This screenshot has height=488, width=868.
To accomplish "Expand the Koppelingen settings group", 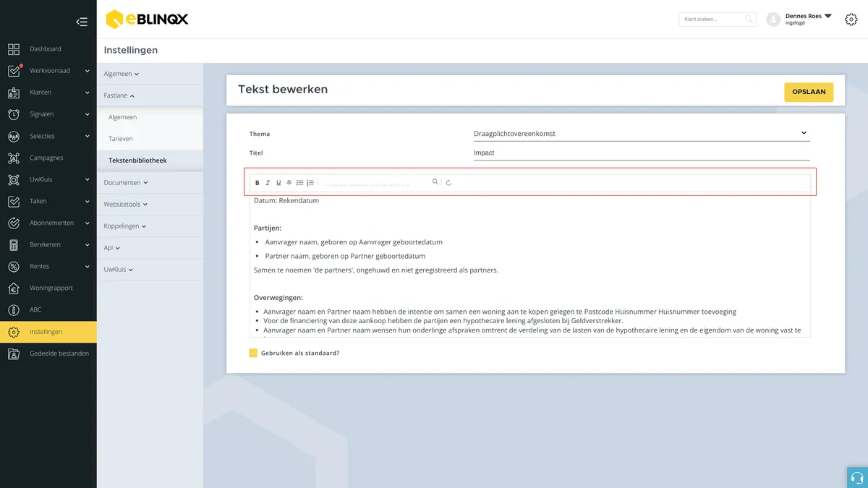I will [x=150, y=226].
